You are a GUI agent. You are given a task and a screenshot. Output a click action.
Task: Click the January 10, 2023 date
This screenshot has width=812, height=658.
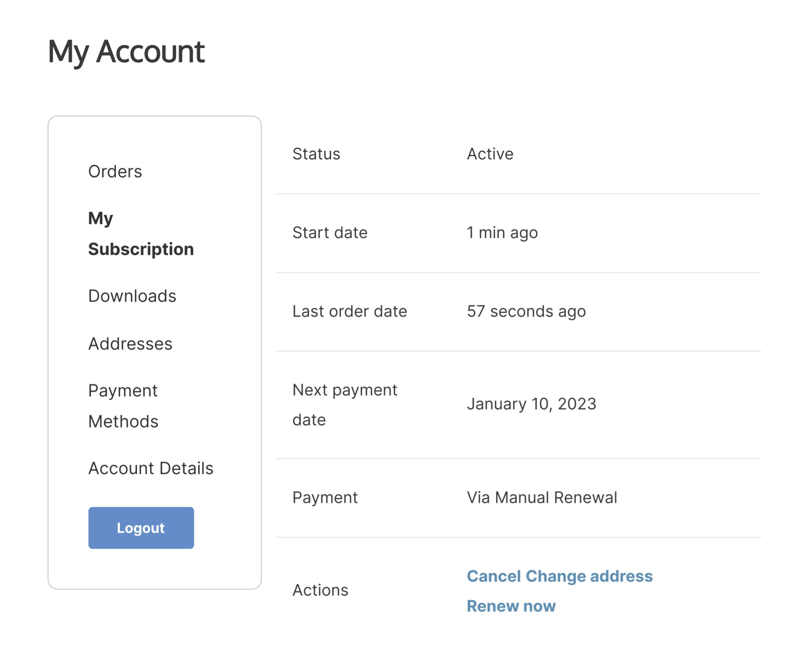point(531,404)
